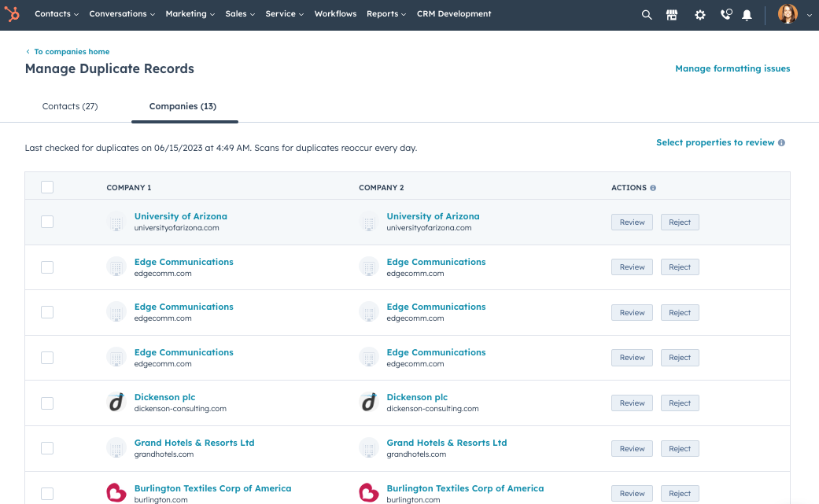Click Company 1 dickenson-consulting.com domain text

180,409
